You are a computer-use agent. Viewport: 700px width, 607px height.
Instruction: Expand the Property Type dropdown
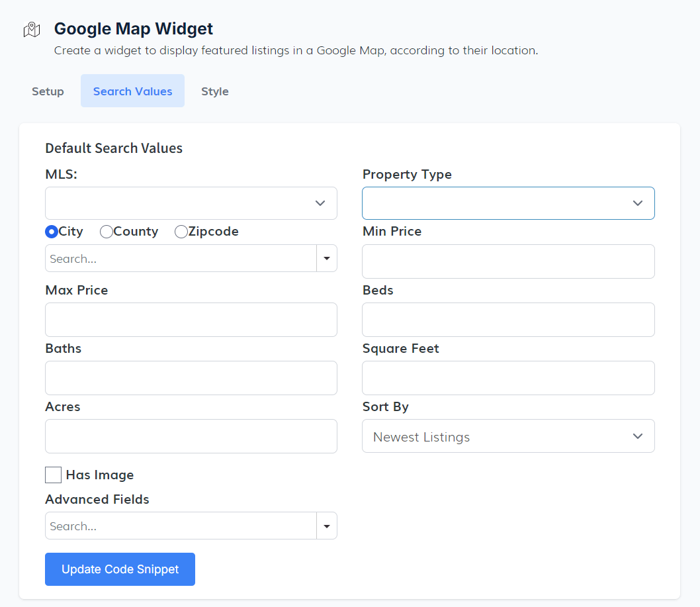pos(507,203)
